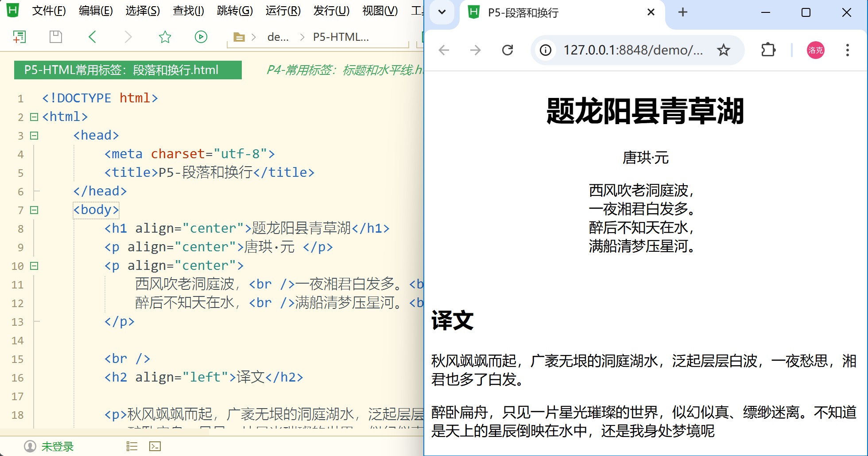868x456 pixels.
Task: Click line number 15 in the gutter
Action: 17,359
